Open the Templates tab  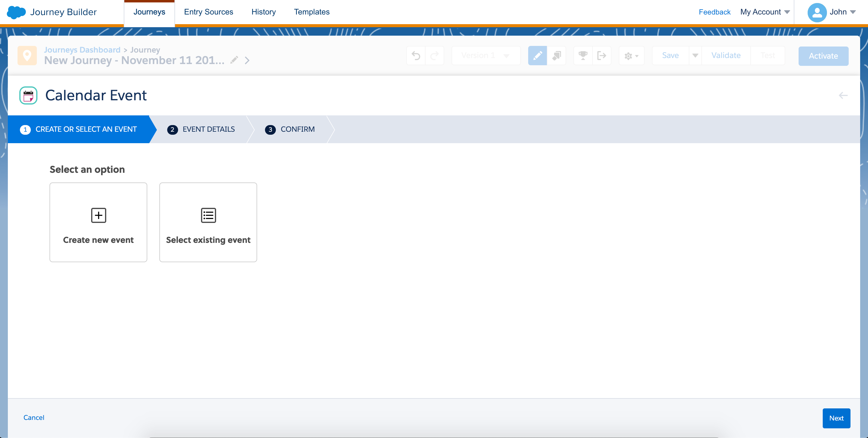click(x=311, y=12)
